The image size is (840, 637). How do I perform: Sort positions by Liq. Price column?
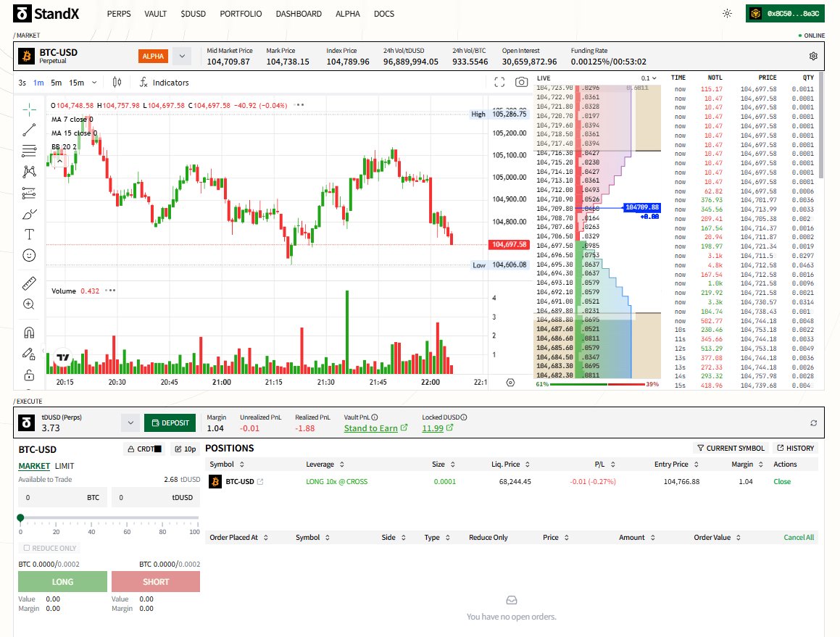(510, 465)
